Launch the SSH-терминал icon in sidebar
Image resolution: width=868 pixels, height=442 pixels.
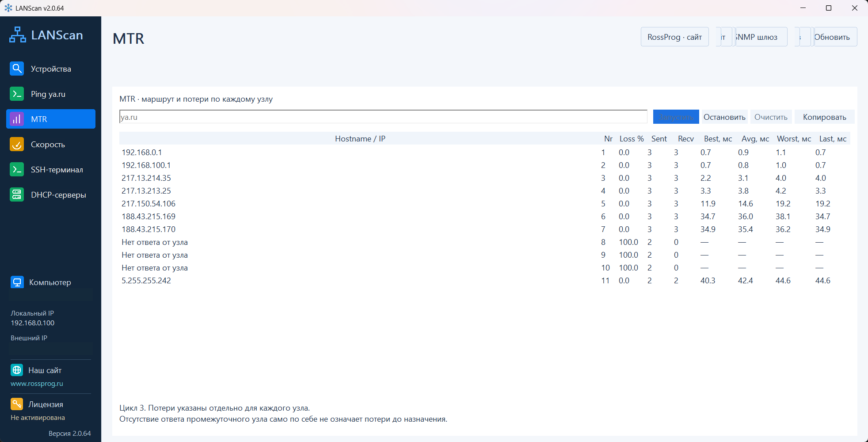[17, 169]
